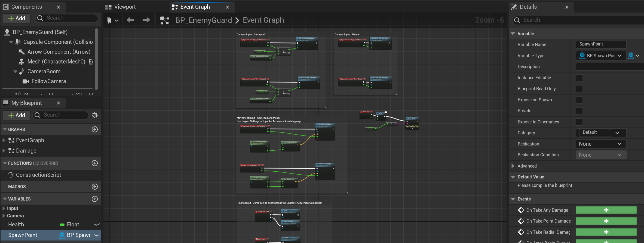Add a new function with plus icon
Viewport: 644px width, 243px height.
[95, 163]
